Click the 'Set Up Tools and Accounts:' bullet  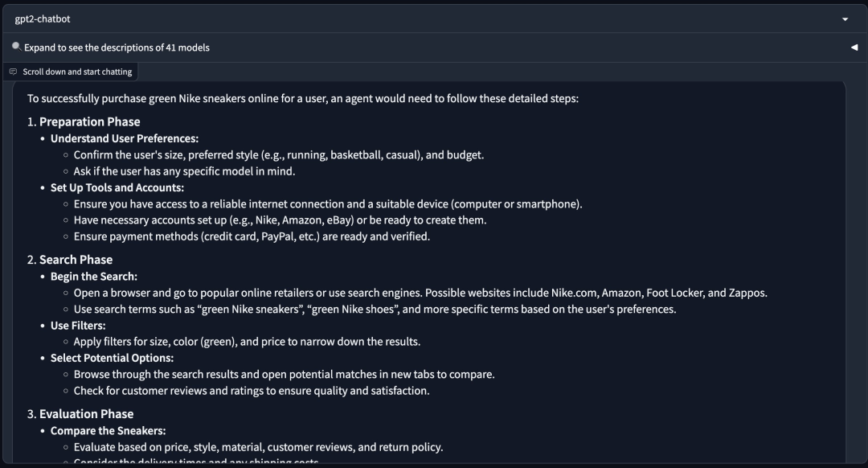coord(117,187)
